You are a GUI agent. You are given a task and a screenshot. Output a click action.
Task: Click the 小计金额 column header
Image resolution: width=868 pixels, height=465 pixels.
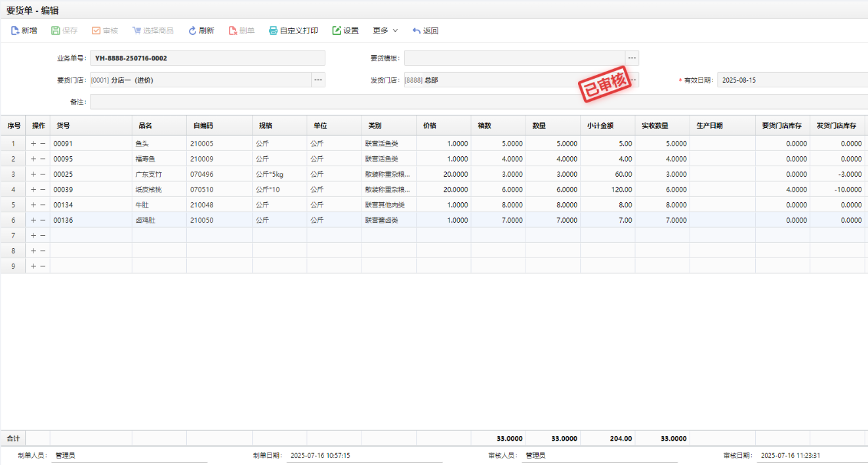[x=608, y=125]
